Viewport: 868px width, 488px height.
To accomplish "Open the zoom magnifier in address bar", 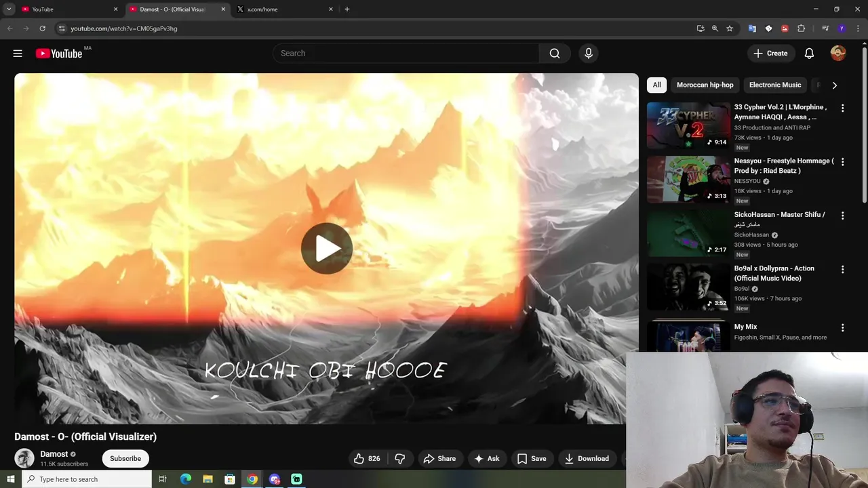I will pyautogui.click(x=715, y=28).
